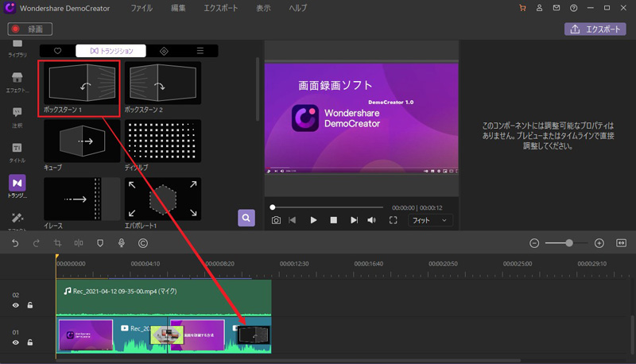Switch to the favorites heart tab
This screenshot has width=636, height=364.
[x=57, y=51]
